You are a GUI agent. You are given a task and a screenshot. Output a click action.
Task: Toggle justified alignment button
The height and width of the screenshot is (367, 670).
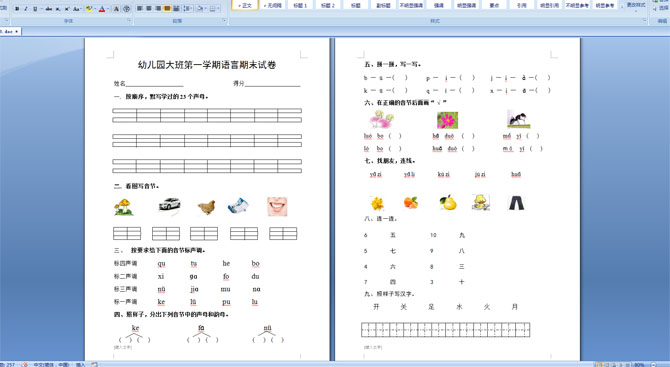click(167, 8)
